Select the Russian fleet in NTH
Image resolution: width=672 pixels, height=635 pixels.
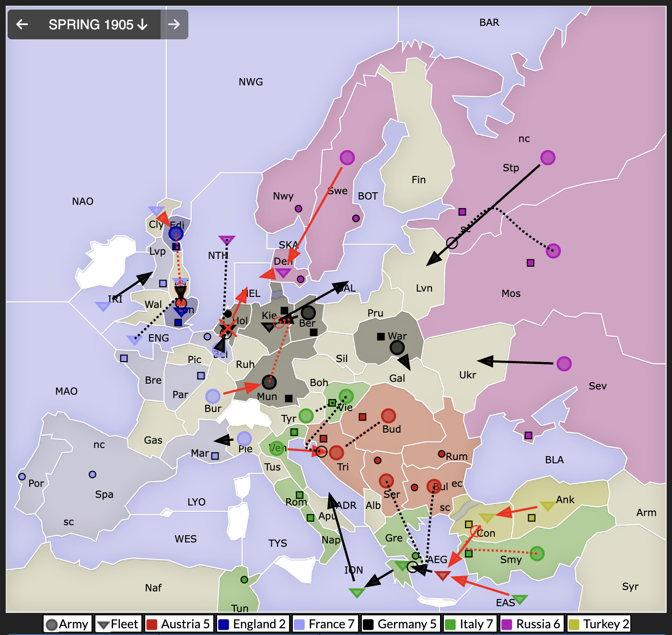click(x=227, y=240)
